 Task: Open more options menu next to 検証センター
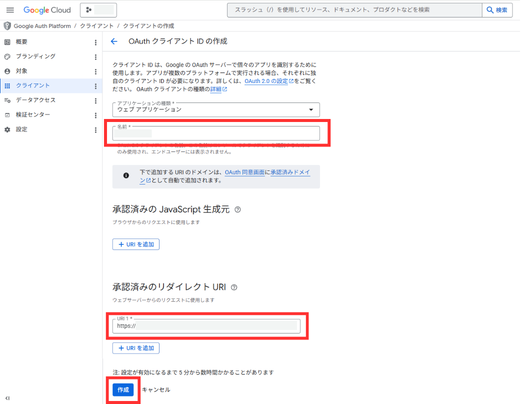click(96, 115)
